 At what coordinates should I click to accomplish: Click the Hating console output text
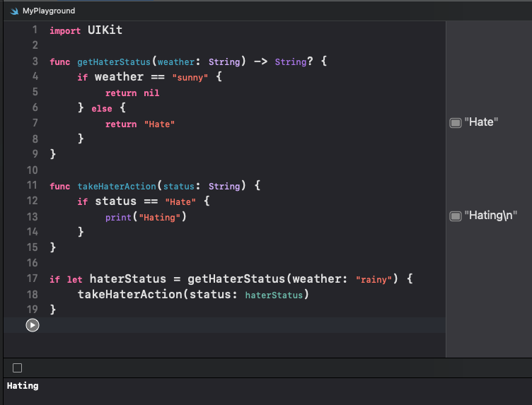point(23,386)
